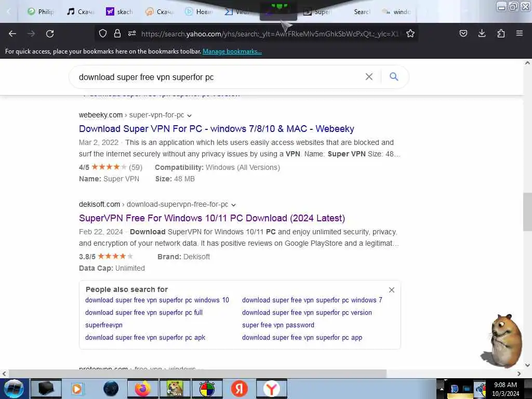532x399 pixels.
Task: Open the four-color circle taskbar app
Action: (207, 389)
